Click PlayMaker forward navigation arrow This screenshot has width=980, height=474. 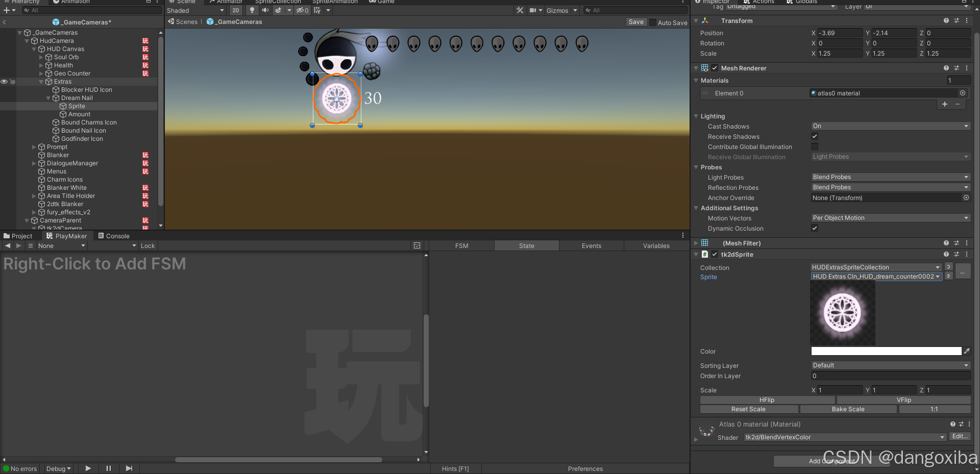[19, 245]
